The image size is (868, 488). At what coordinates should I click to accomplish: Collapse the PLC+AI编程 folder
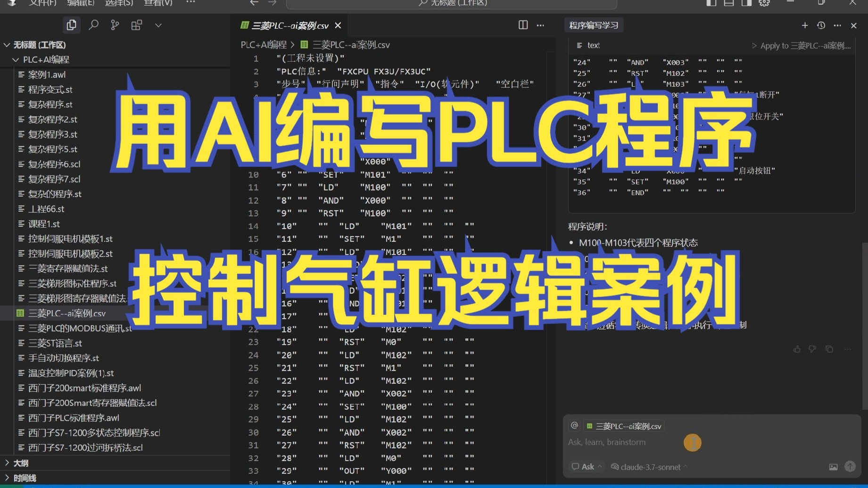pyautogui.click(x=16, y=59)
